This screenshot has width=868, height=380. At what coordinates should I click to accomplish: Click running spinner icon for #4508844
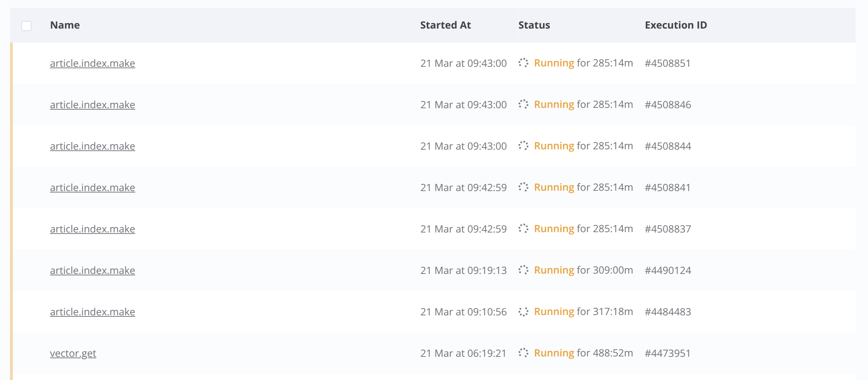coord(523,146)
